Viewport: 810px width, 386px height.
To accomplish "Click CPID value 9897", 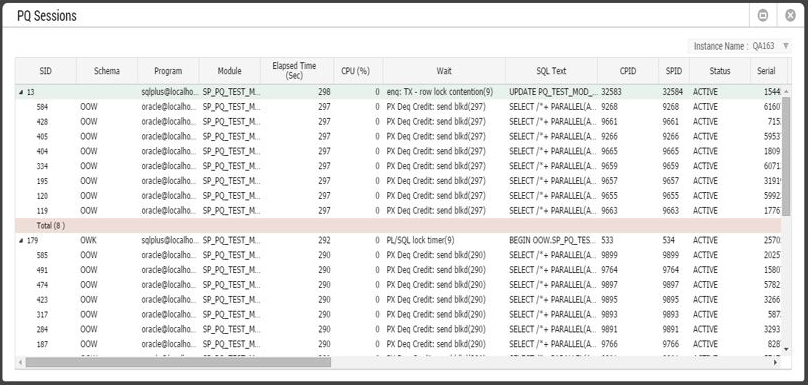I will 609,285.
